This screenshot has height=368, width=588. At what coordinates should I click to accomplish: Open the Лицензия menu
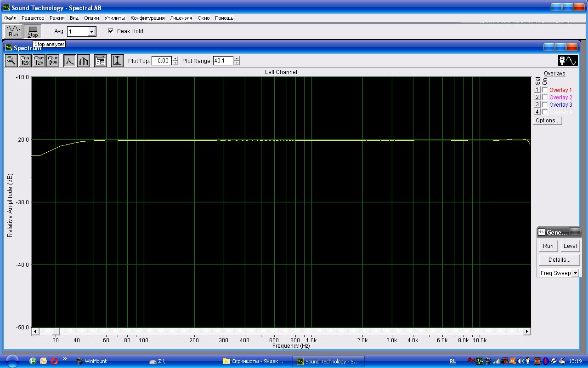181,18
